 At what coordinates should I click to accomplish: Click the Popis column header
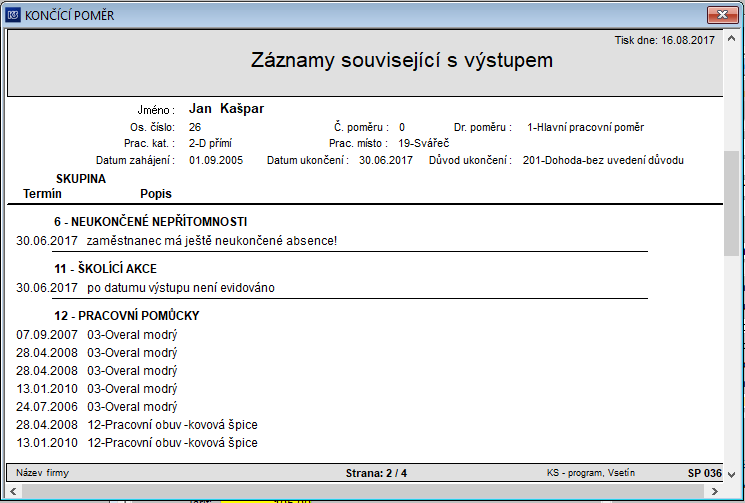click(156, 194)
